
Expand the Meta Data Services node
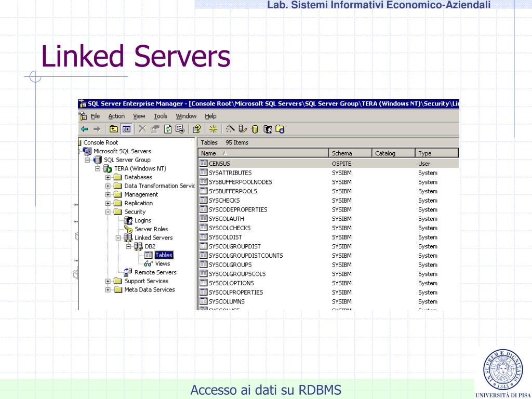(108, 290)
